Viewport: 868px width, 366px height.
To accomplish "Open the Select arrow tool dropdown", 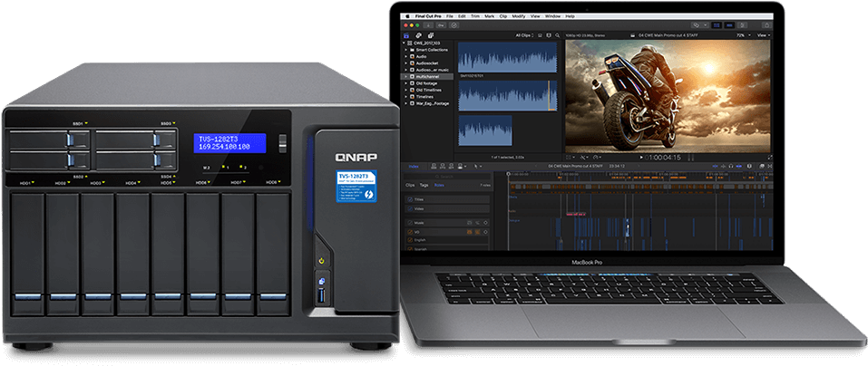I will click(x=478, y=167).
